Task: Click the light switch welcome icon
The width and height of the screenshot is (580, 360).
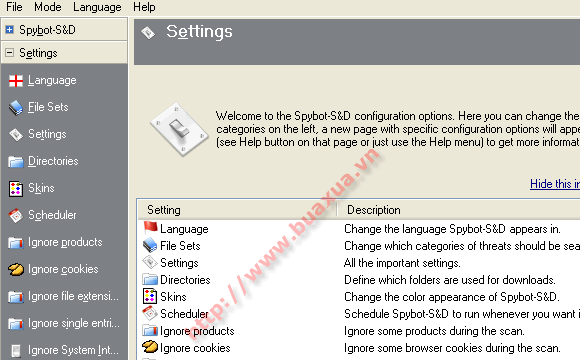Action: 179,129
